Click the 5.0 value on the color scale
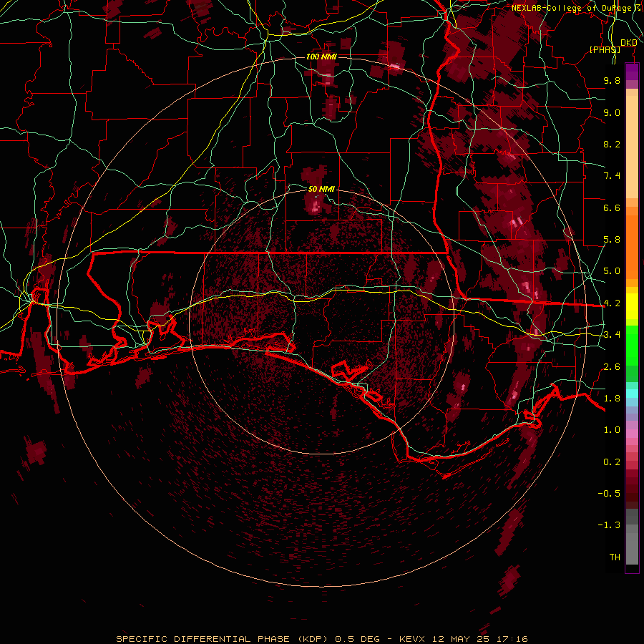644x644 pixels. click(612, 271)
